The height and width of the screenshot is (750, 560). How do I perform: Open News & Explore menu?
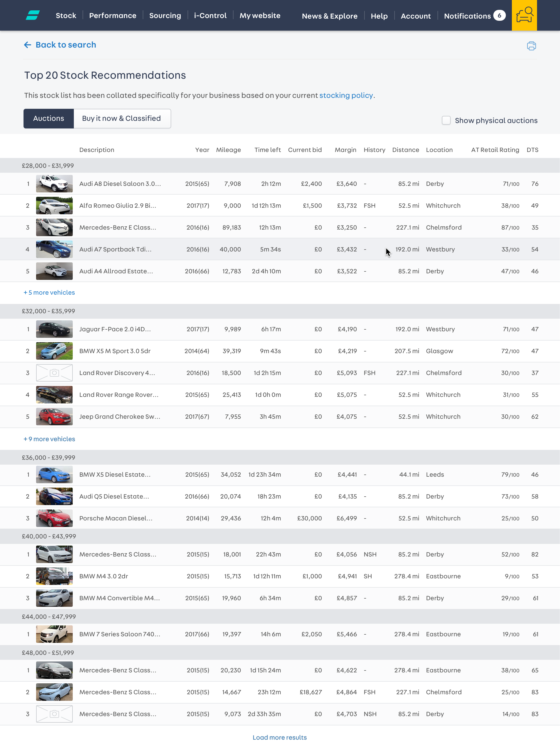(329, 16)
